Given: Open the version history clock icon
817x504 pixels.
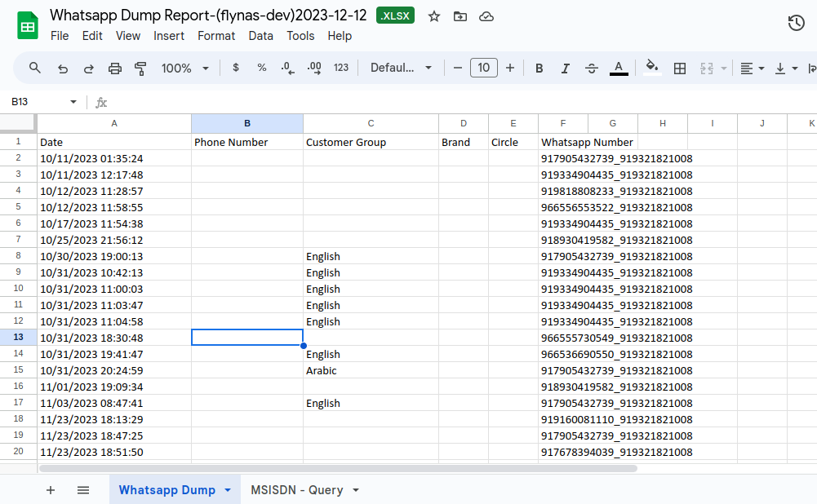Looking at the screenshot, I should click(796, 24).
